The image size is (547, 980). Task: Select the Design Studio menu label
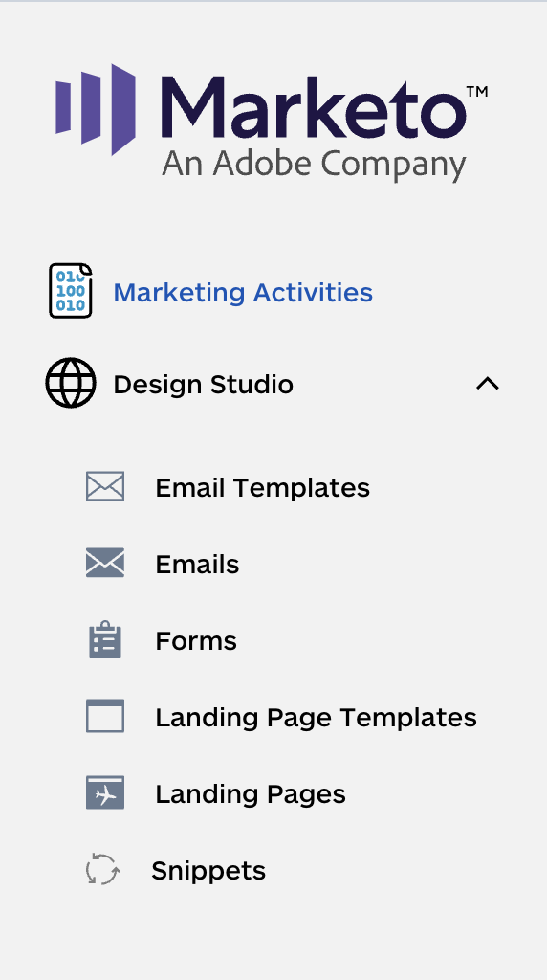[203, 385]
